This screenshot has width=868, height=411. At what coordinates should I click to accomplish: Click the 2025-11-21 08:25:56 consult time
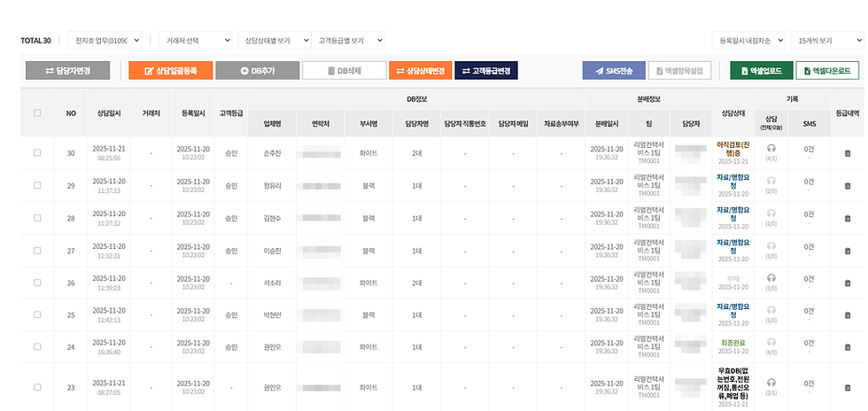(108, 153)
